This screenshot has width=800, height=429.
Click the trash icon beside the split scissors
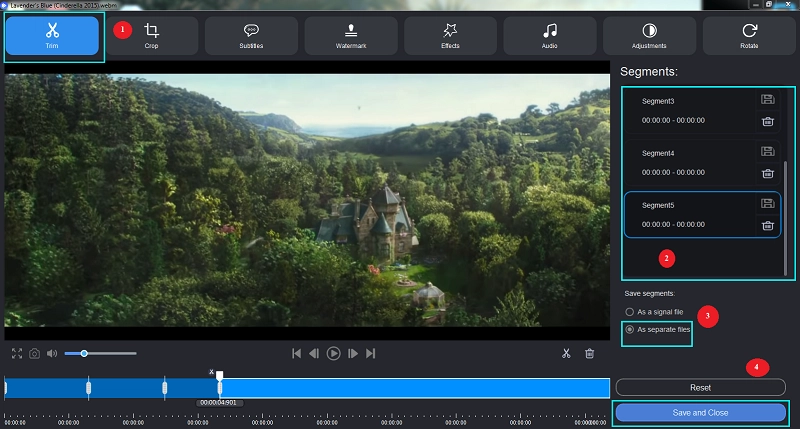pos(590,353)
